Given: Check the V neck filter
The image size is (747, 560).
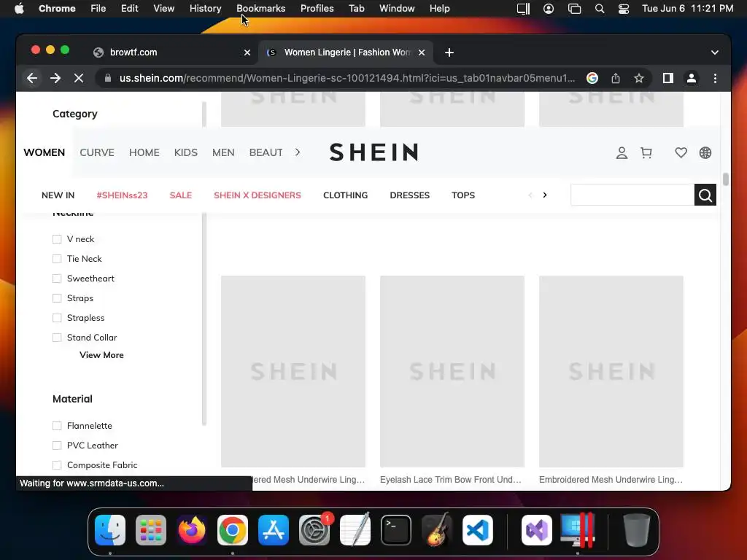Looking at the screenshot, I should coord(57,239).
